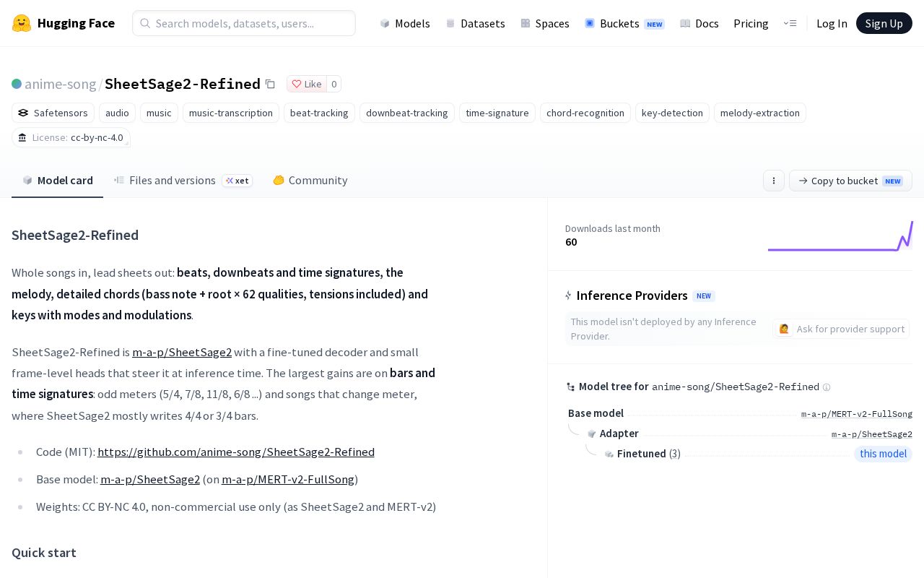Viewport: 924px width, 578px height.
Task: Expand the collapsed navigation menu icon
Action: [x=790, y=23]
